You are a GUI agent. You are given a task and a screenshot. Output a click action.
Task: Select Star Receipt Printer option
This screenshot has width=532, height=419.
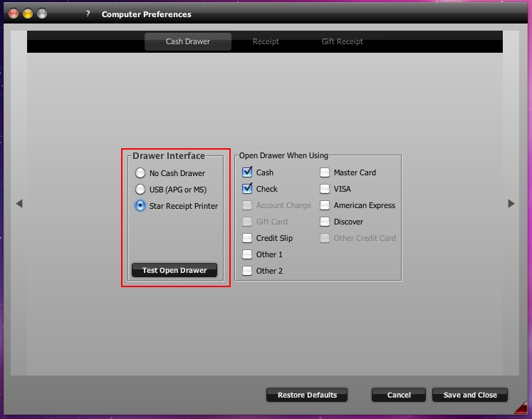pyautogui.click(x=140, y=206)
